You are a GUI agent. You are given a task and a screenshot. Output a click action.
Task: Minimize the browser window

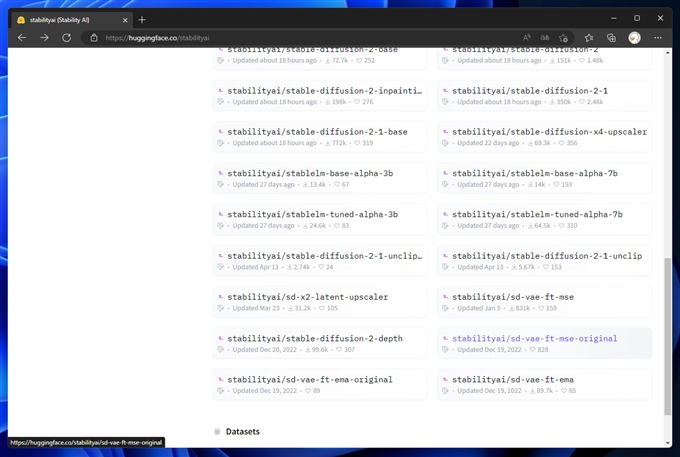pyautogui.click(x=613, y=18)
